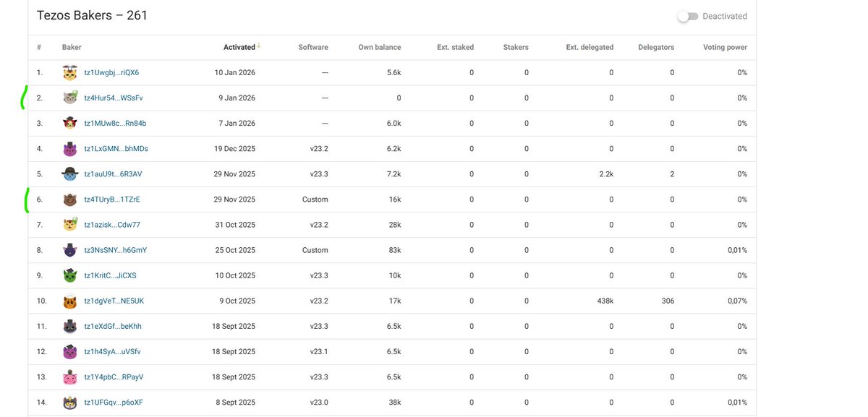Open baker link tz1KritC...JiCXS
This screenshot has width=868, height=417.
[110, 275]
